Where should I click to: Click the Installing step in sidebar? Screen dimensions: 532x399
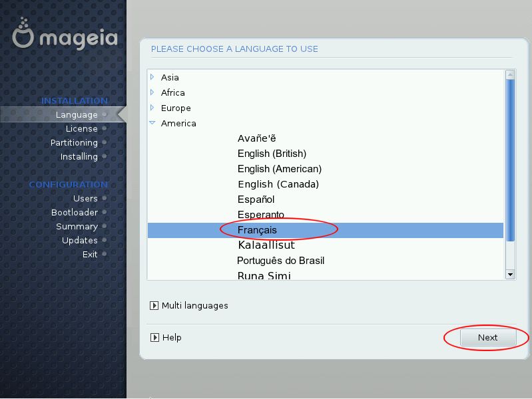pyautogui.click(x=79, y=157)
